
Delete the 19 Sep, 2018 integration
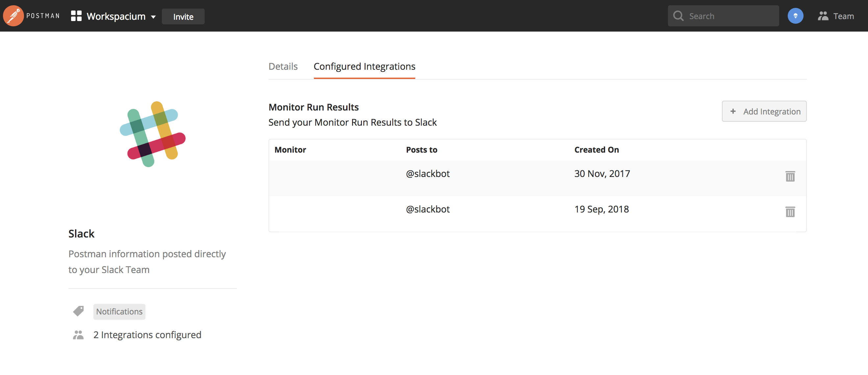tap(790, 212)
